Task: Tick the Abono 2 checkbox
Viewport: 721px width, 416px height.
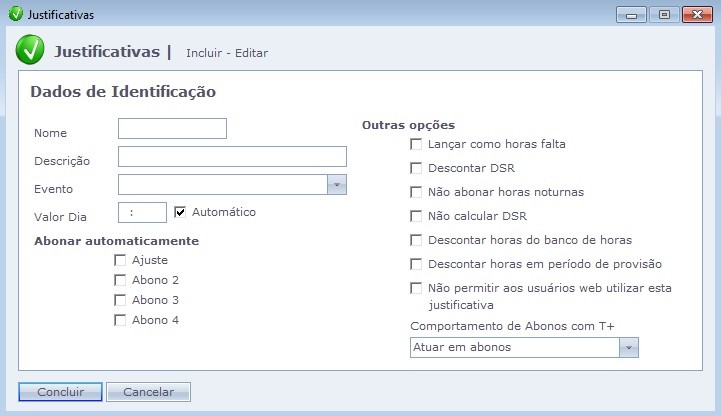Action: point(120,280)
